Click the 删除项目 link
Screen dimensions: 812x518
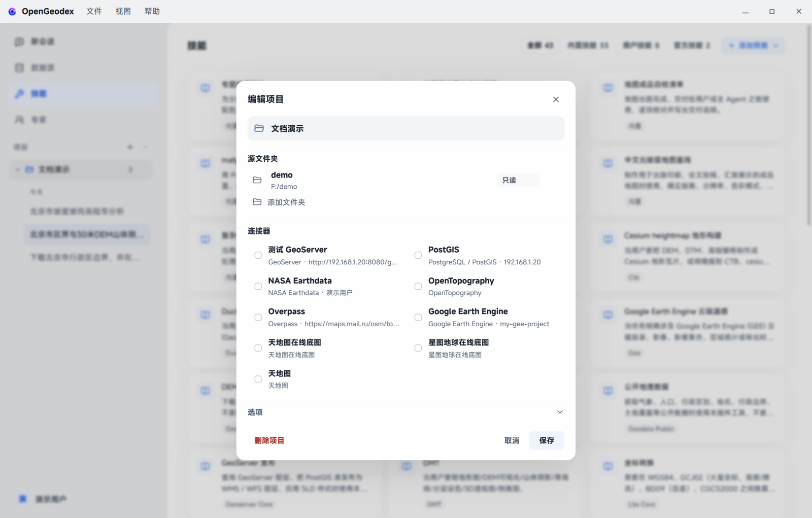click(269, 440)
